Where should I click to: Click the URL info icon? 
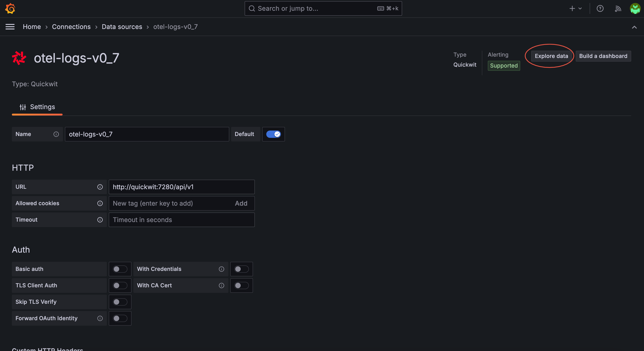click(100, 187)
